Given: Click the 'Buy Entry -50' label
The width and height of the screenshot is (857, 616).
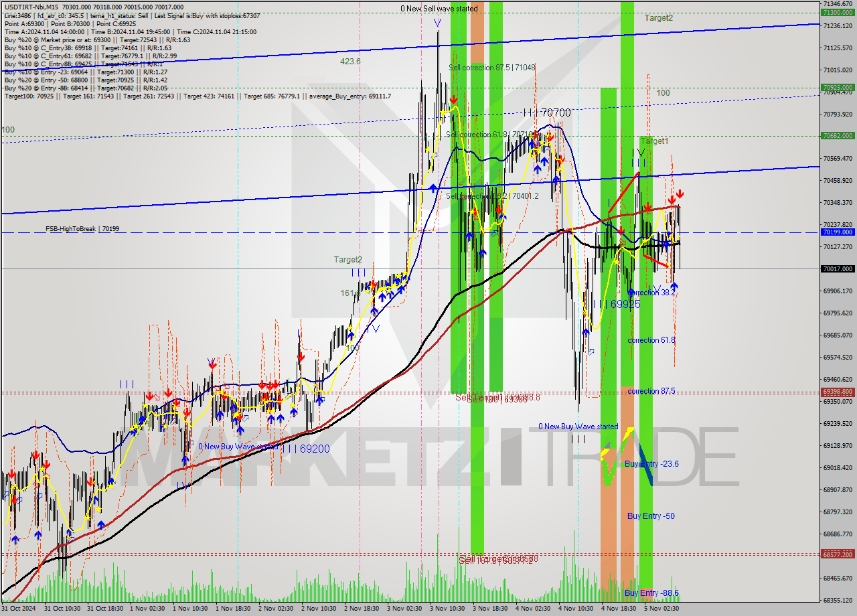Looking at the screenshot, I should click(x=651, y=516).
